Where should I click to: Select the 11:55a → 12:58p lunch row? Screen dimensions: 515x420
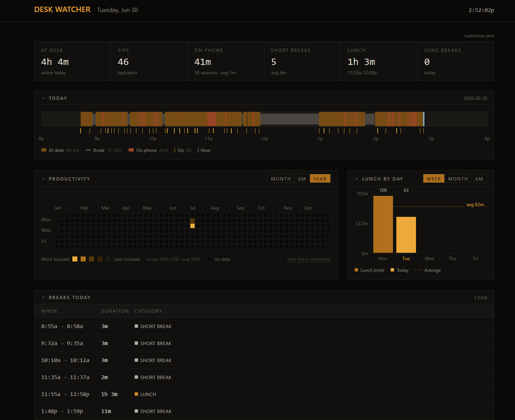[x=264, y=394]
